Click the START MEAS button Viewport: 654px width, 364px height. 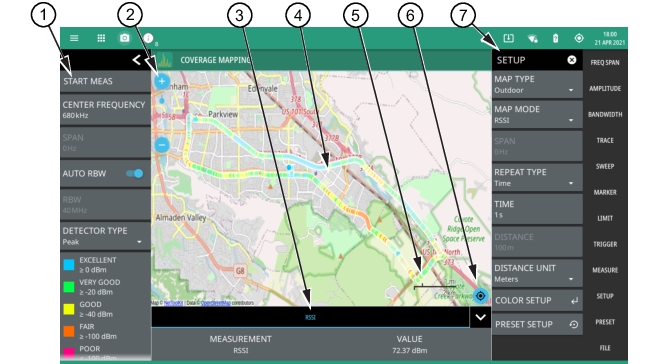(x=106, y=81)
